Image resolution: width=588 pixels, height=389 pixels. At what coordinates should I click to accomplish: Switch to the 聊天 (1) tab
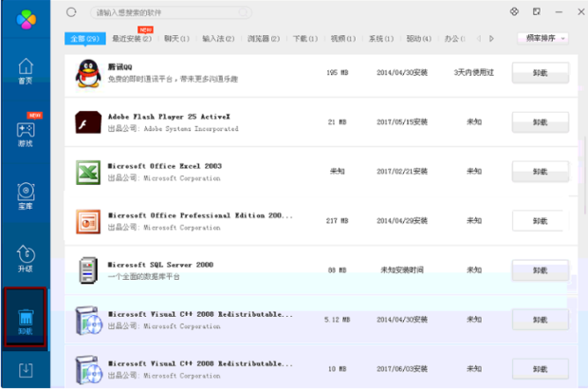[x=176, y=39]
